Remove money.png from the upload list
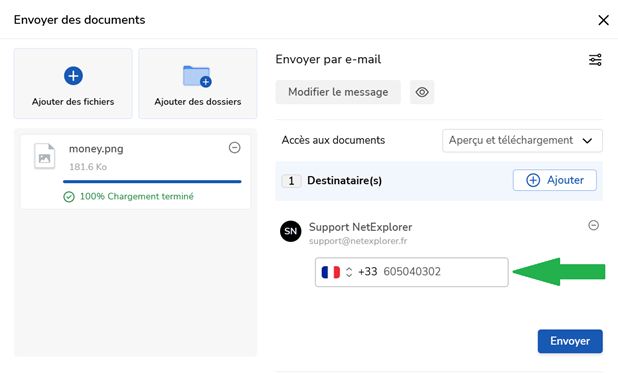The width and height of the screenshot is (618, 374). click(x=235, y=148)
